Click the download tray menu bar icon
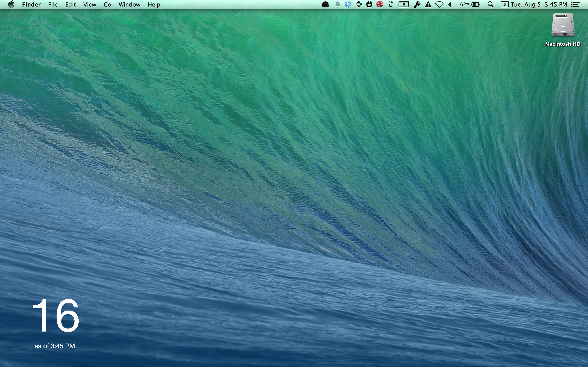This screenshot has height=367, width=588. click(404, 4)
